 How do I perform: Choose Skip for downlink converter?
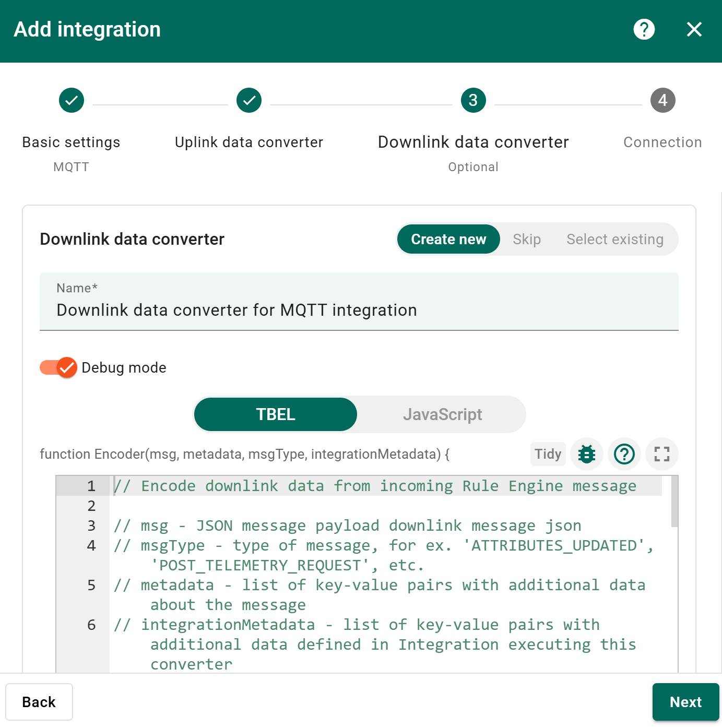pos(526,239)
